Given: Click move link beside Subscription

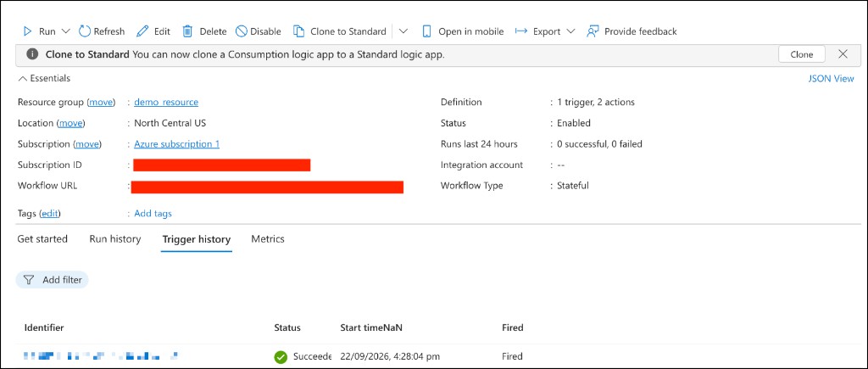Looking at the screenshot, I should [87, 144].
